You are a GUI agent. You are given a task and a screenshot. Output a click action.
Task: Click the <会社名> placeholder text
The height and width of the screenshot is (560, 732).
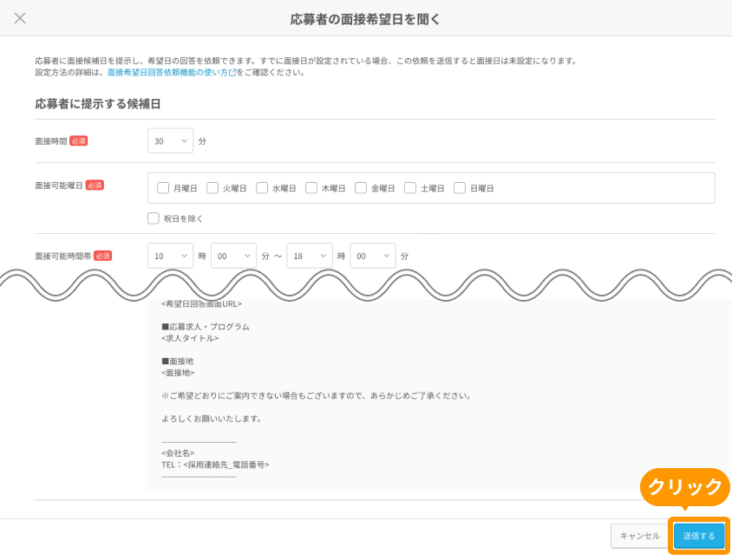coord(178,453)
